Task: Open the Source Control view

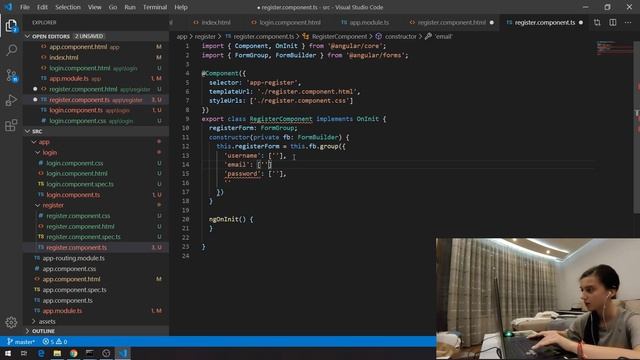Action: 11,76
